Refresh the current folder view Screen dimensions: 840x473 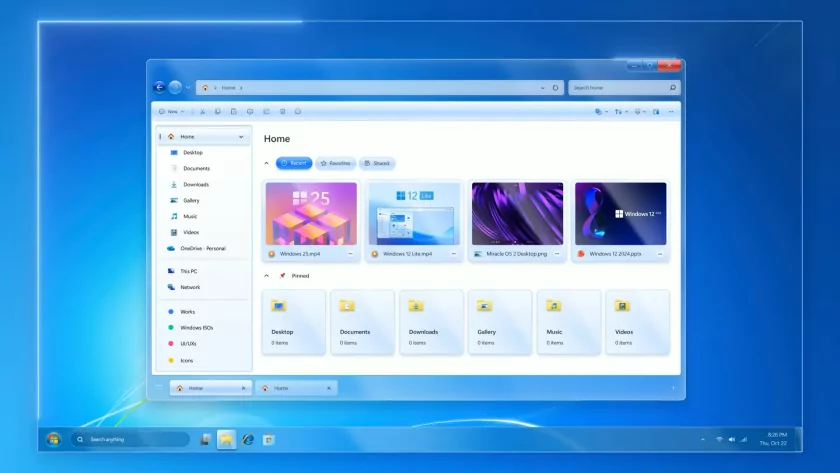tap(556, 88)
